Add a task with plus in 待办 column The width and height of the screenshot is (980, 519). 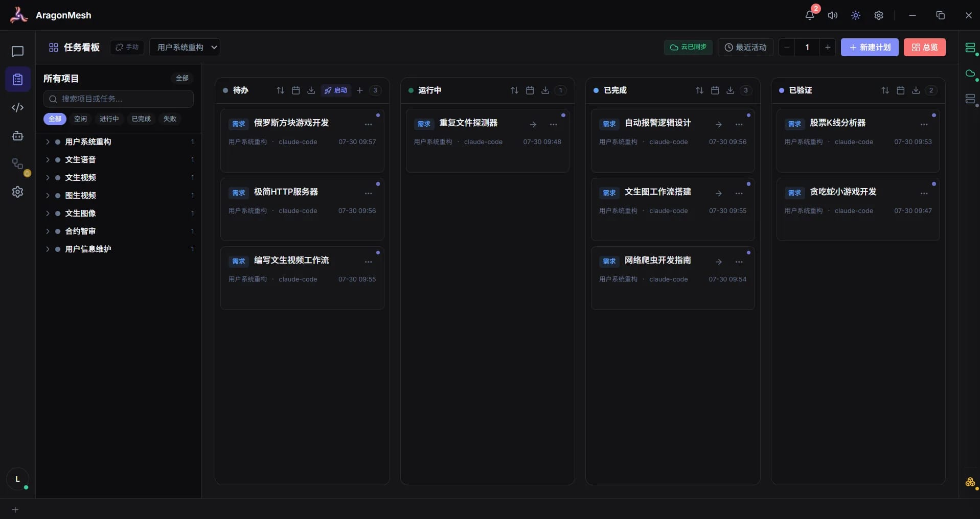360,90
